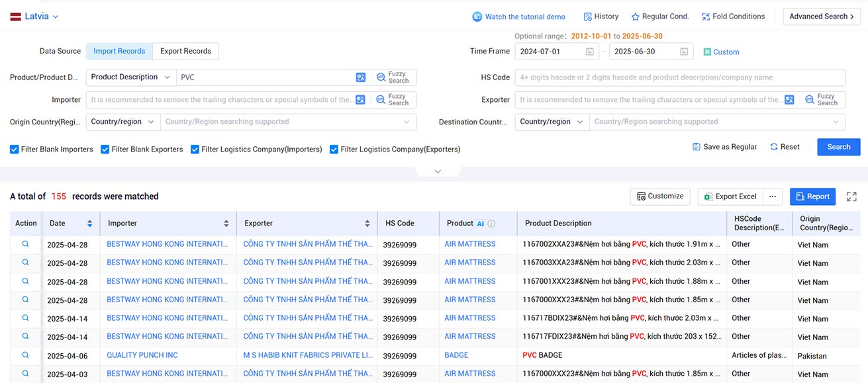Viewport: 868px width, 383px height.
Task: Open search History
Action: pos(601,17)
